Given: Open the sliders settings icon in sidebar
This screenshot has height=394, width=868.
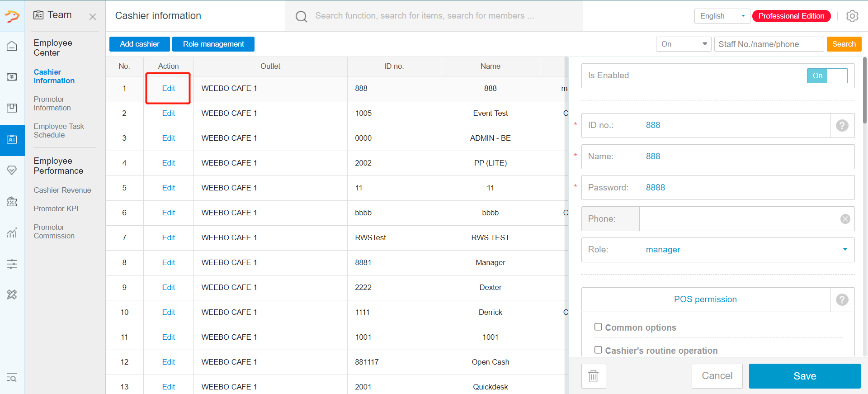Looking at the screenshot, I should tap(12, 264).
